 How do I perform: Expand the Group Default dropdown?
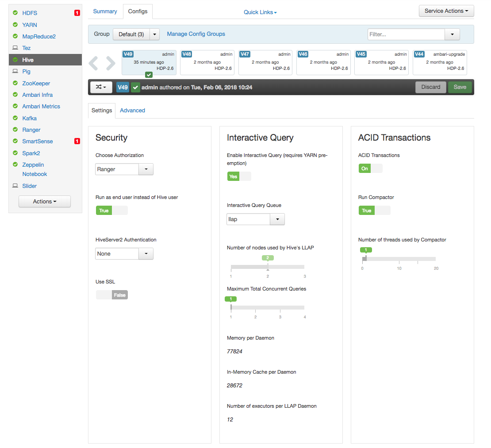[x=154, y=34]
